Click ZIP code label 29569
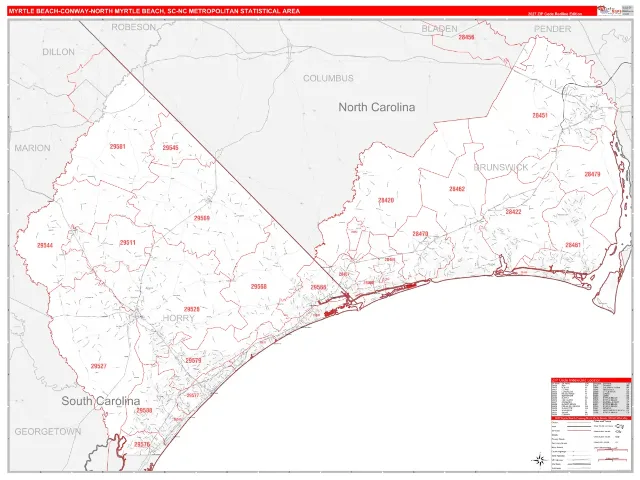Image resolution: width=640 pixels, height=480 pixels. [x=202, y=218]
